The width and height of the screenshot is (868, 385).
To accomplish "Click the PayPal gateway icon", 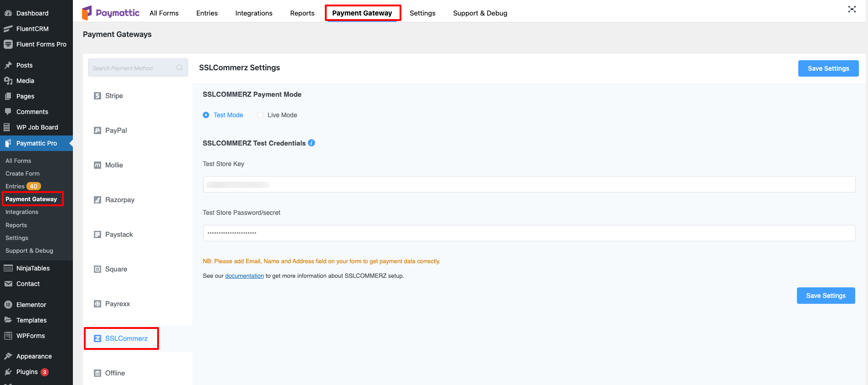I will tap(98, 130).
